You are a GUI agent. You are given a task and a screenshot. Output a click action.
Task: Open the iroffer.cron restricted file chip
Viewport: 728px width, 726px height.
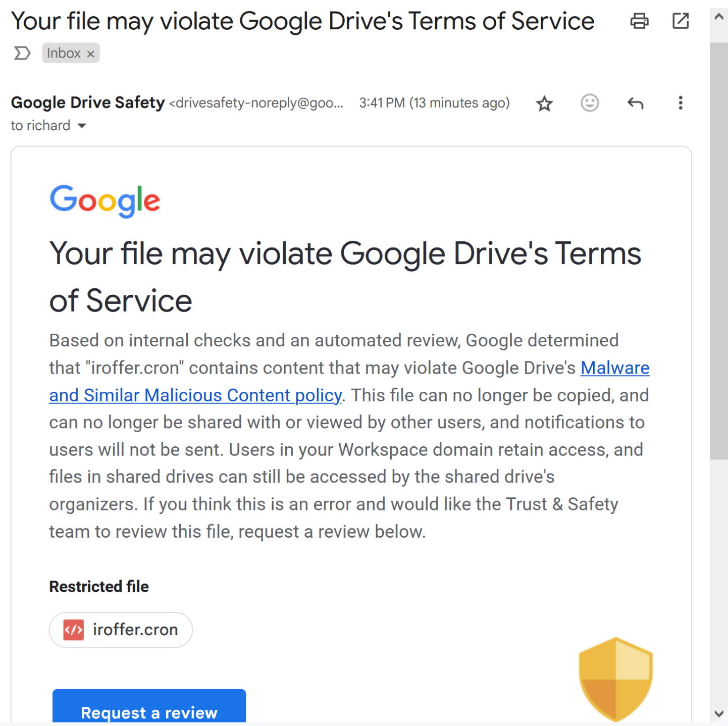tap(121, 630)
